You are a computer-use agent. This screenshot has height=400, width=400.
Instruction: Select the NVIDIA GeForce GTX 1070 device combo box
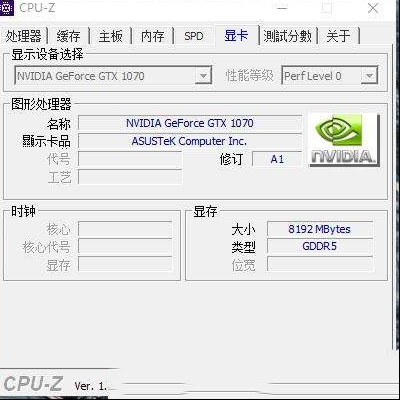click(x=113, y=76)
